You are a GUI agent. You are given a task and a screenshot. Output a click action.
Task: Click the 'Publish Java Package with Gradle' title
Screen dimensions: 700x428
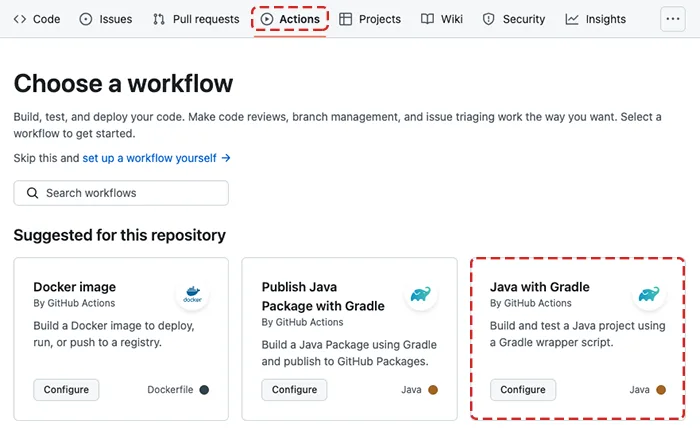point(323,296)
